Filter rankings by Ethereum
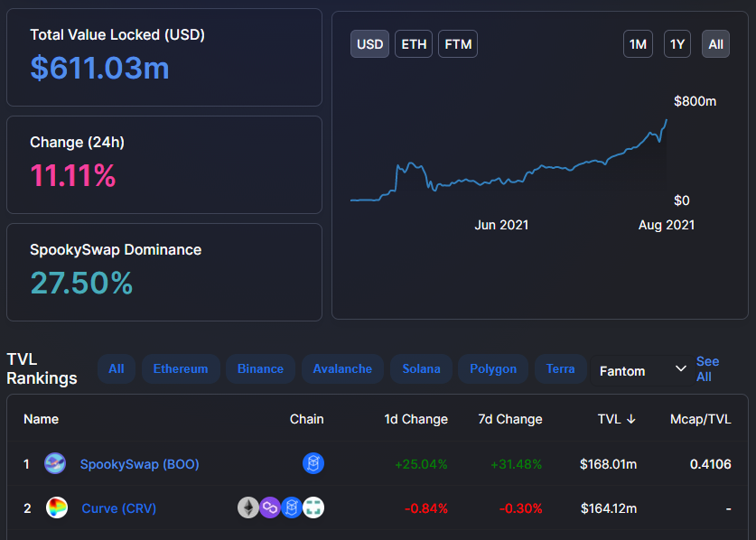Viewport: 756px width, 540px height. click(x=181, y=368)
